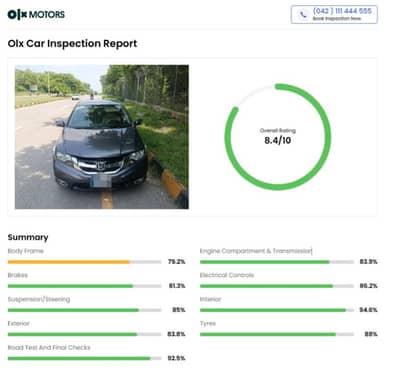399x379 pixels.
Task: Click the Overall Rating circular gauge
Action: [278, 137]
